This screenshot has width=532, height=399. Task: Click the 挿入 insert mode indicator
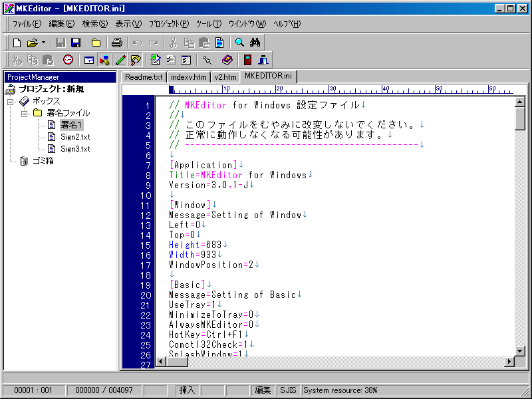pyautogui.click(x=188, y=390)
